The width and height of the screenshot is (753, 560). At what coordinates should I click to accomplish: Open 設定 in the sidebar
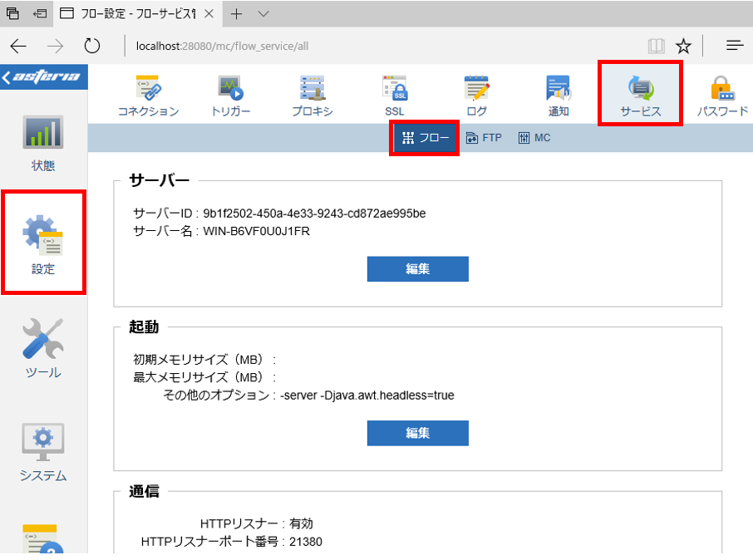(43, 244)
